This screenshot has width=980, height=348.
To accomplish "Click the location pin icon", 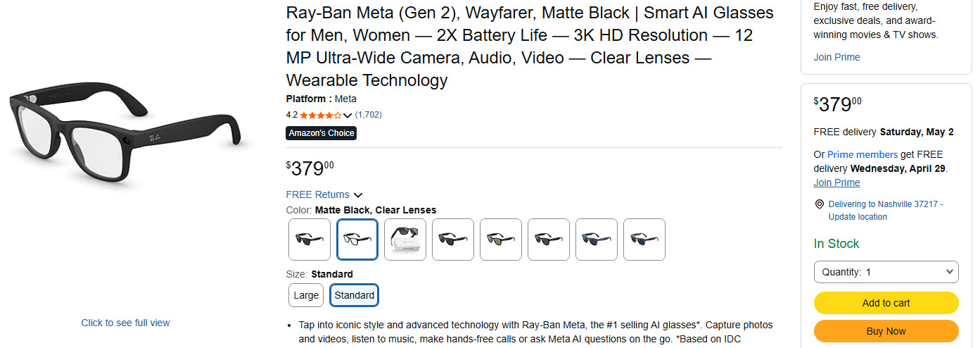I will pos(819,204).
